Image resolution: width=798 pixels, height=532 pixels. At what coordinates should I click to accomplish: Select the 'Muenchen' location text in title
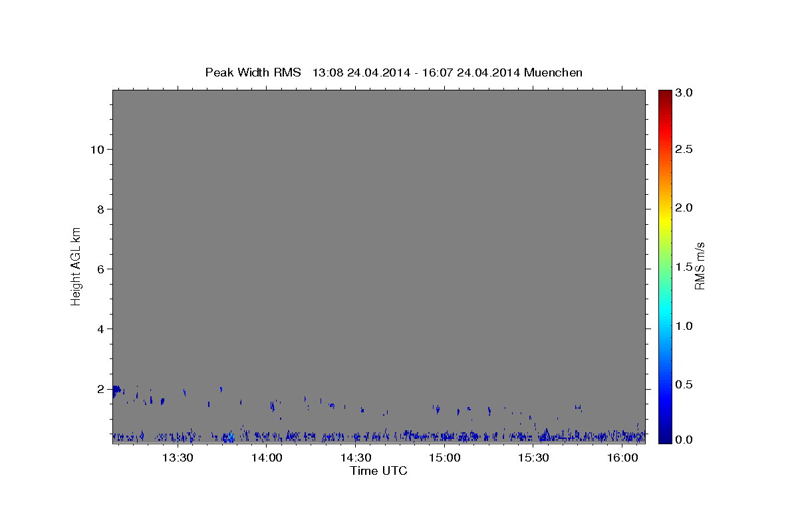553,72
